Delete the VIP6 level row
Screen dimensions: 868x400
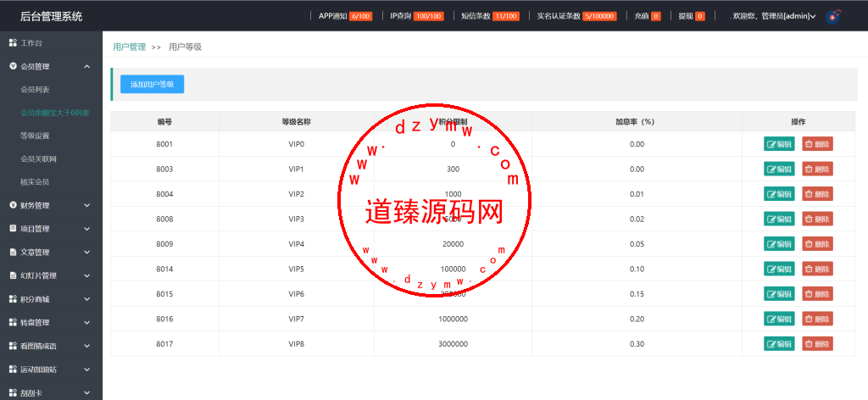pos(818,294)
